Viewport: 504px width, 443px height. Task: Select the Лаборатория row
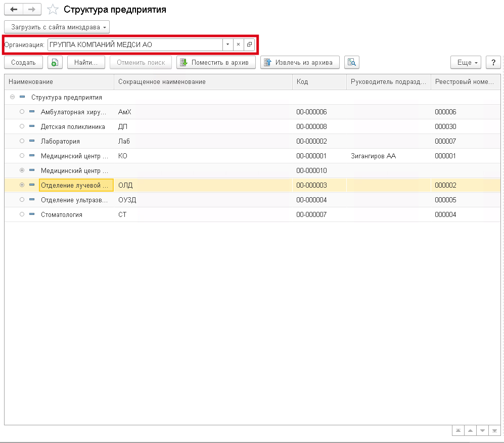pyautogui.click(x=252, y=142)
